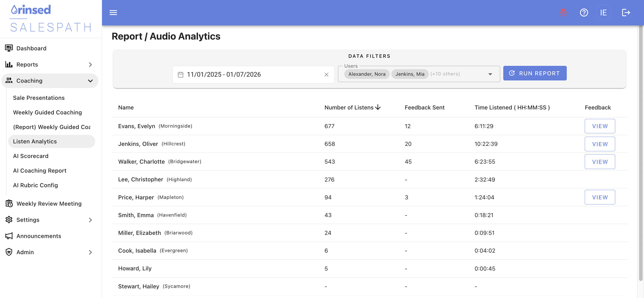The width and height of the screenshot is (644, 298).
Task: Click the calendar icon in date field
Action: click(181, 75)
